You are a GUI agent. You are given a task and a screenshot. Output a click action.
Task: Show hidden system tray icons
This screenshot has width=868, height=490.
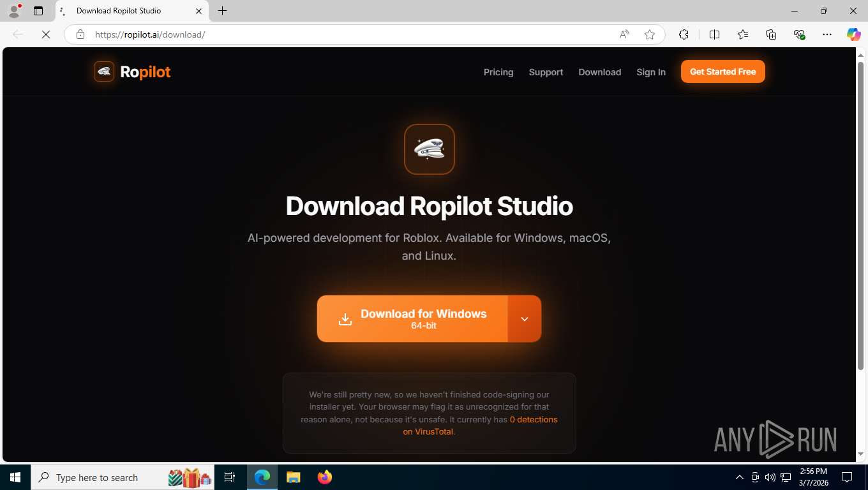[739, 477]
